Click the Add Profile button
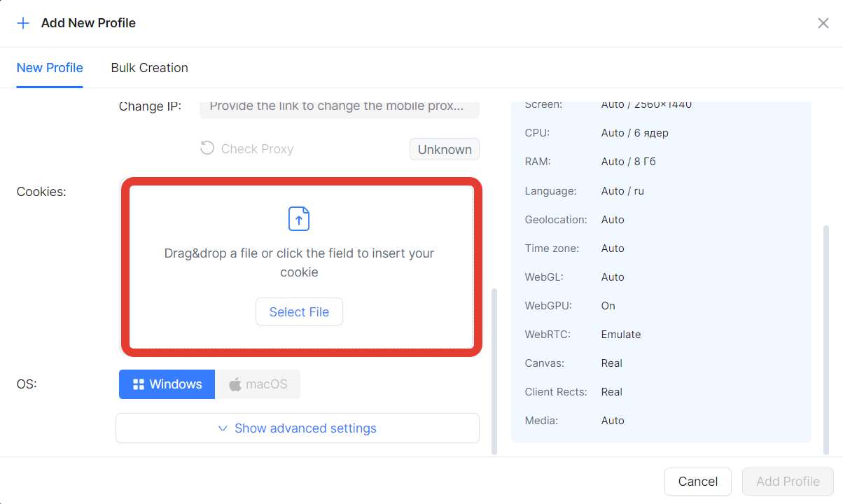Image resolution: width=843 pixels, height=504 pixels. point(788,482)
